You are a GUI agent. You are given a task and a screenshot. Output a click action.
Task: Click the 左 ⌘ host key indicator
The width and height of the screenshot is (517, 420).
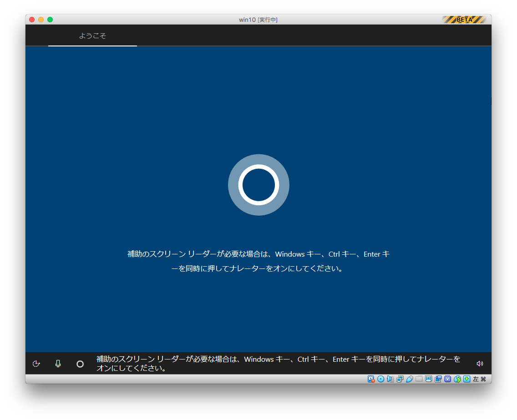pos(479,379)
